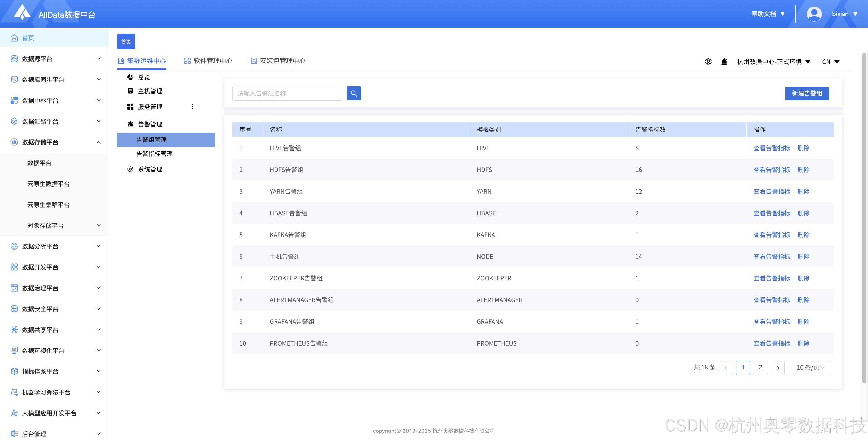Expand the CN language dropdown

[830, 62]
